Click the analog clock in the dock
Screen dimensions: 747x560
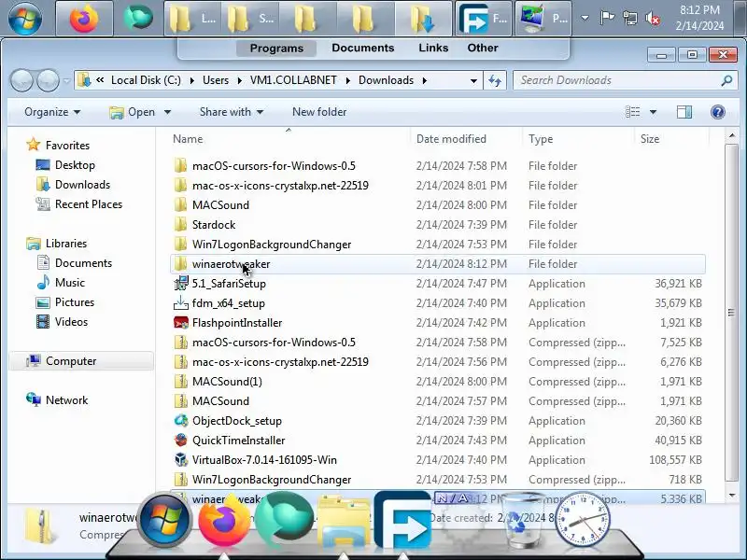582,520
